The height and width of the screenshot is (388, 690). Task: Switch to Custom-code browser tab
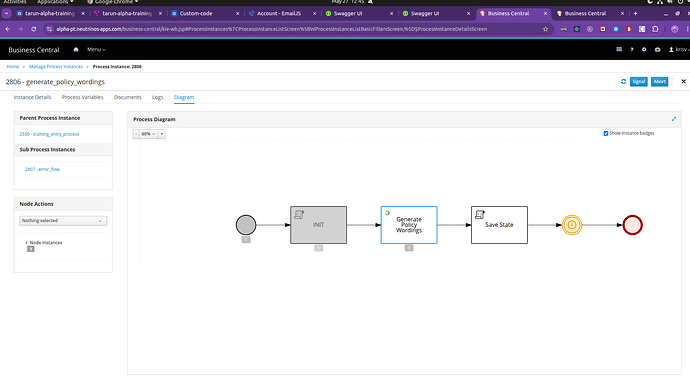[x=205, y=13]
